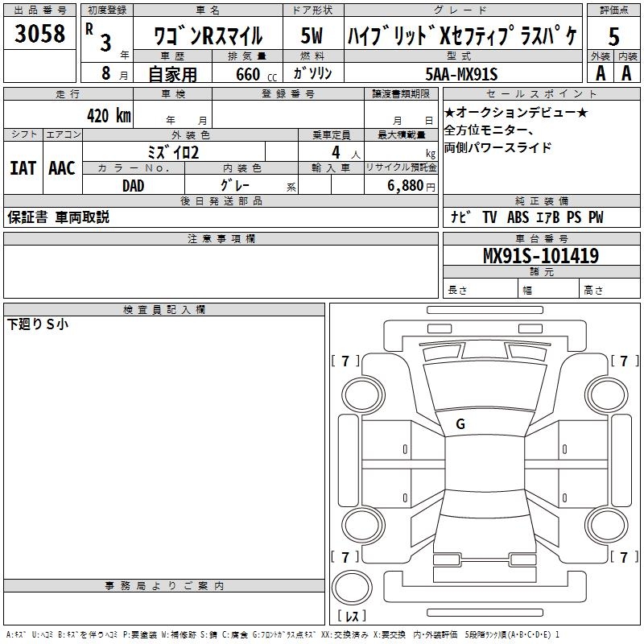Select the 注意事項欄 header
Image resolution: width=644 pixels, height=644 pixels.
pyautogui.click(x=221, y=238)
